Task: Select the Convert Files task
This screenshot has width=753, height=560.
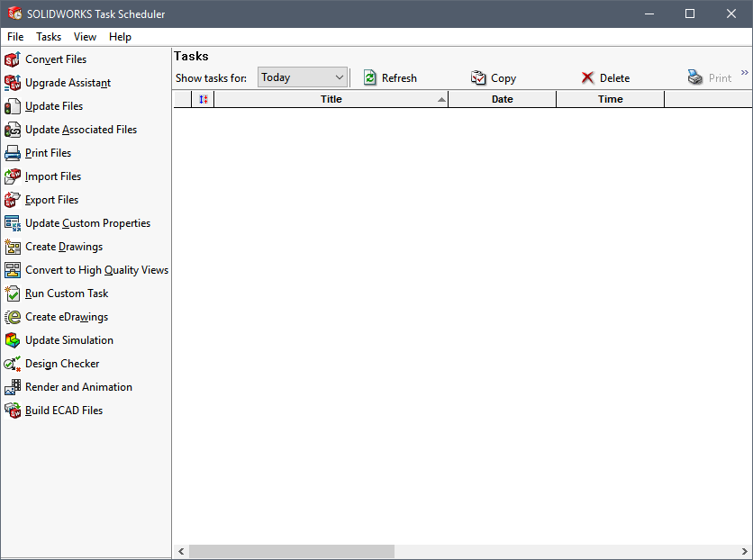Action: pos(56,59)
